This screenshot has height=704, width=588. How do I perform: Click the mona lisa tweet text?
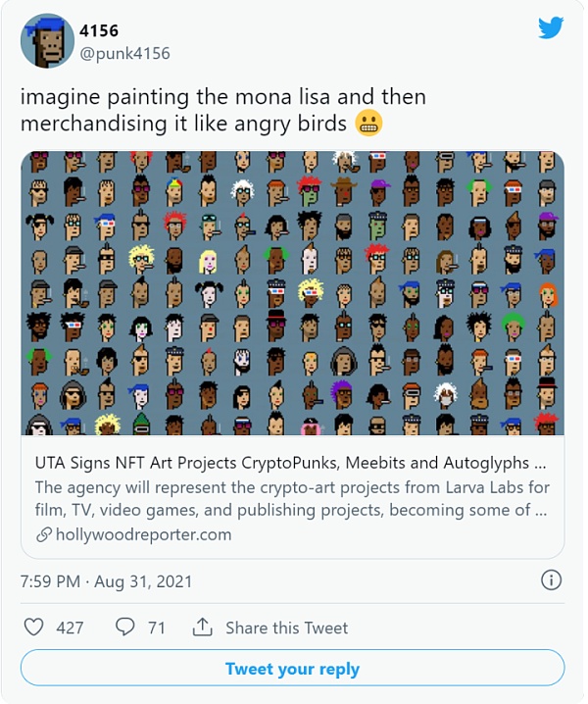(223, 111)
